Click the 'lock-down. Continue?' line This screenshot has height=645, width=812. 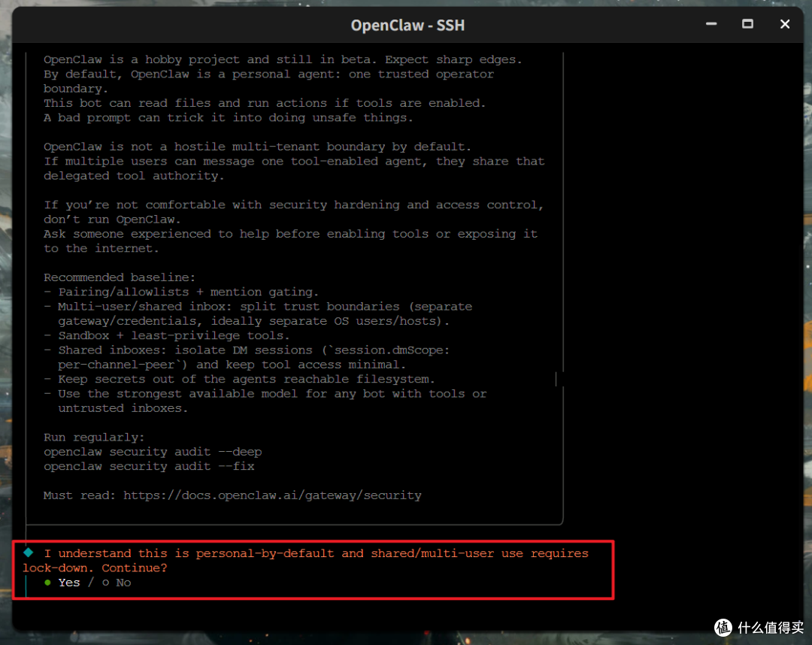[95, 568]
